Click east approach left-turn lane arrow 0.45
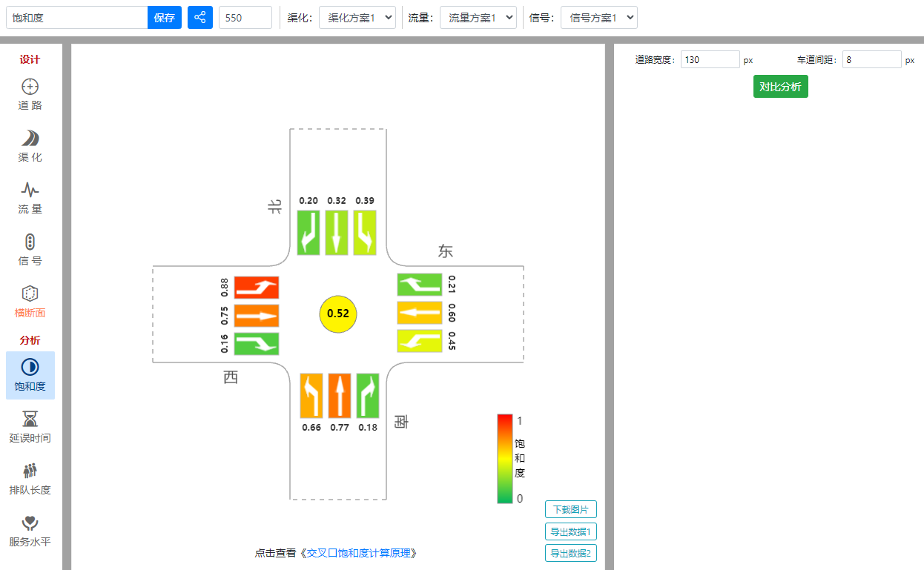 pos(420,341)
